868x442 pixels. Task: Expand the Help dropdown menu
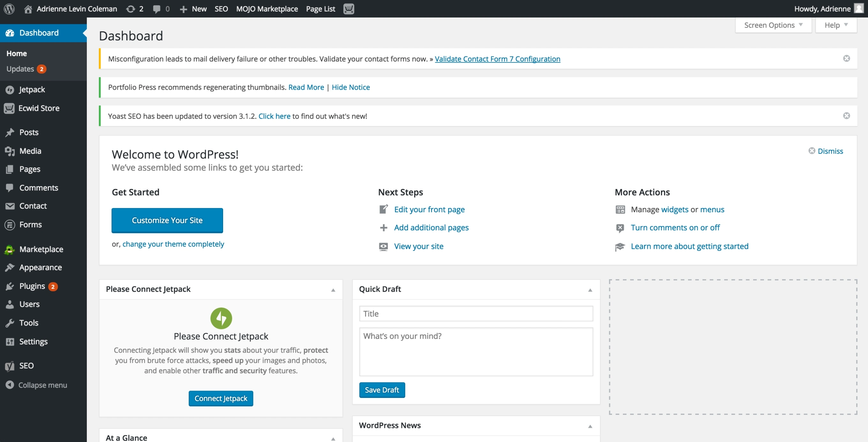836,25
